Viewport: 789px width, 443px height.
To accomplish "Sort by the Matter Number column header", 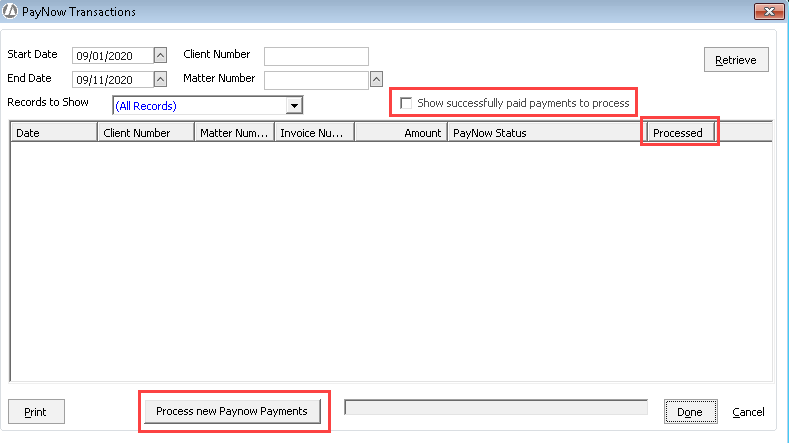I will (x=234, y=133).
